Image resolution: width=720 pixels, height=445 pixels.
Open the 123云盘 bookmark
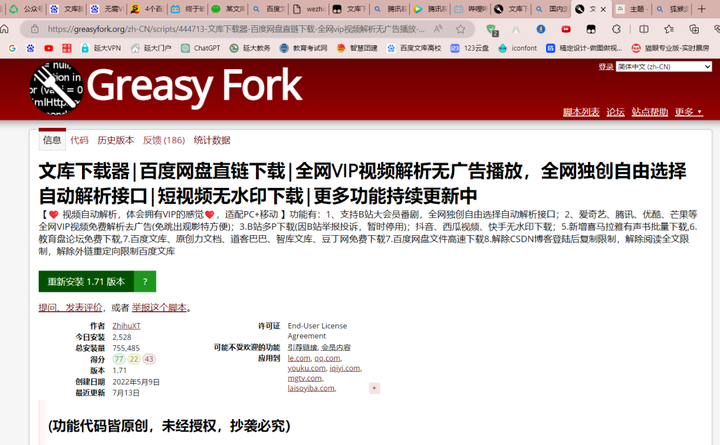click(470, 48)
